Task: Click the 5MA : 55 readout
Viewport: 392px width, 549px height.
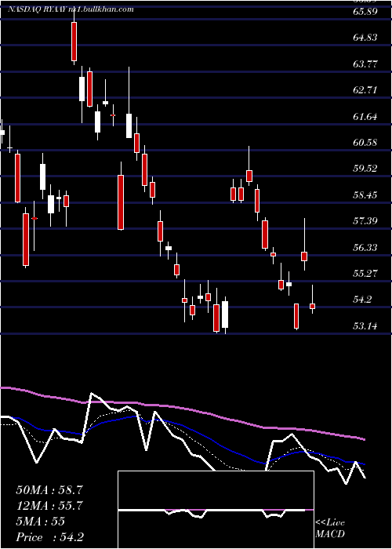Action: click(x=40, y=522)
